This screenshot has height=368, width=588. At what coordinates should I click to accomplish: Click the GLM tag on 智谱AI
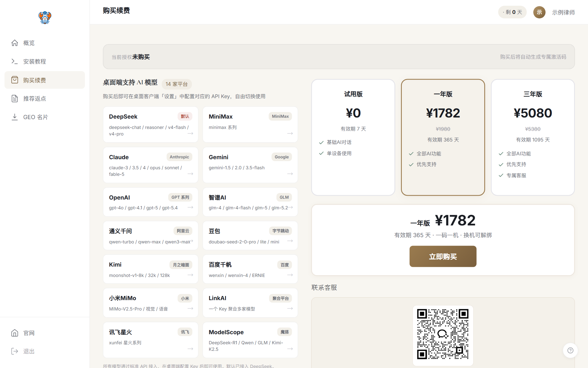[x=284, y=197]
